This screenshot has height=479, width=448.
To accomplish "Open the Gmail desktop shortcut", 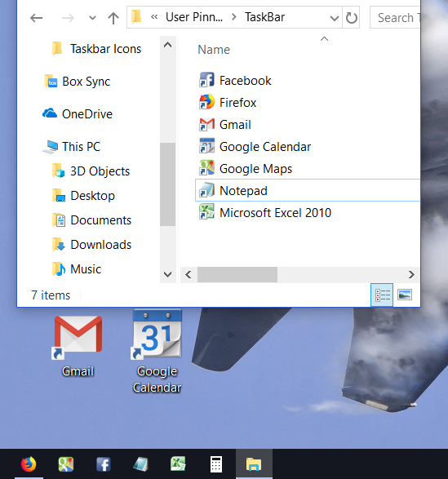I will point(78,347).
